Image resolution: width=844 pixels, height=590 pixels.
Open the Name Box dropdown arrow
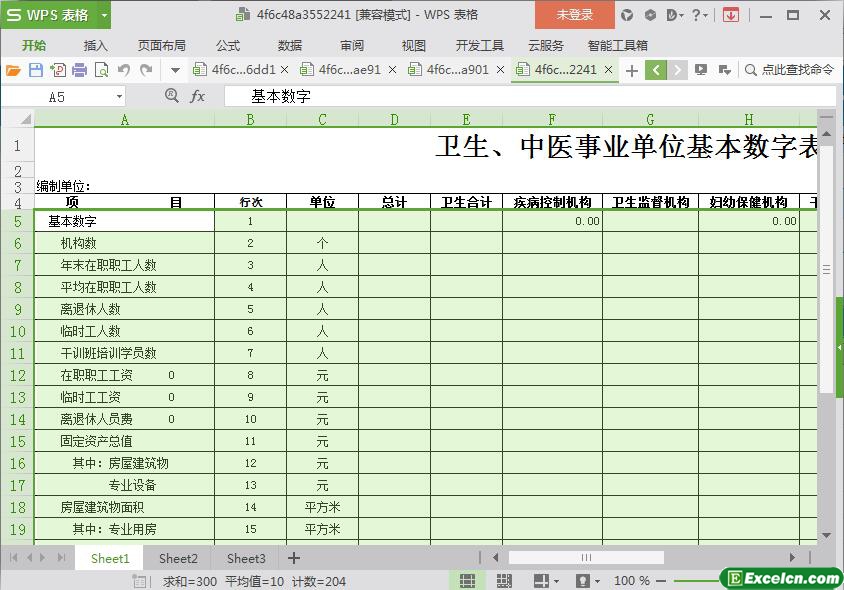coord(120,97)
